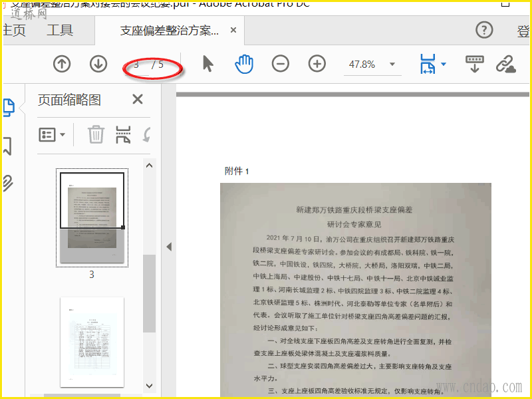This screenshot has height=399, width=532.
Task: Open thumbnail panel options menu
Action: 52,135
